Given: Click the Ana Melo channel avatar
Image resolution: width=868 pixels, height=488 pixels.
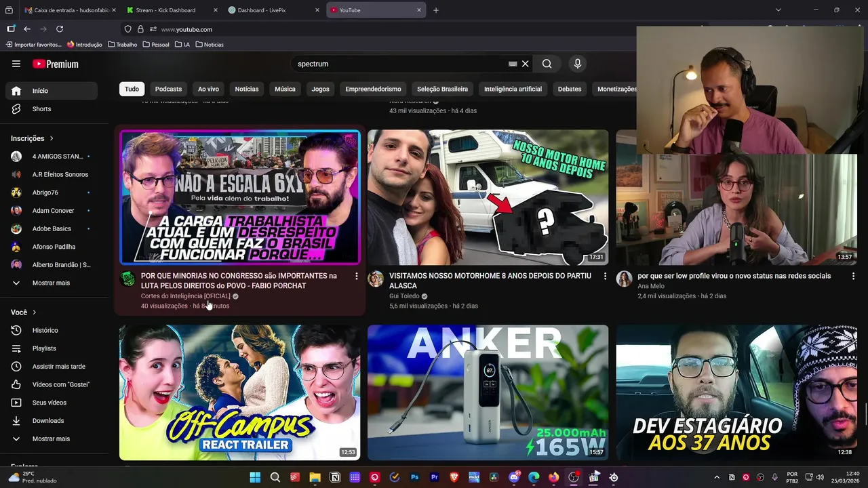Looking at the screenshot, I should 624,279.
